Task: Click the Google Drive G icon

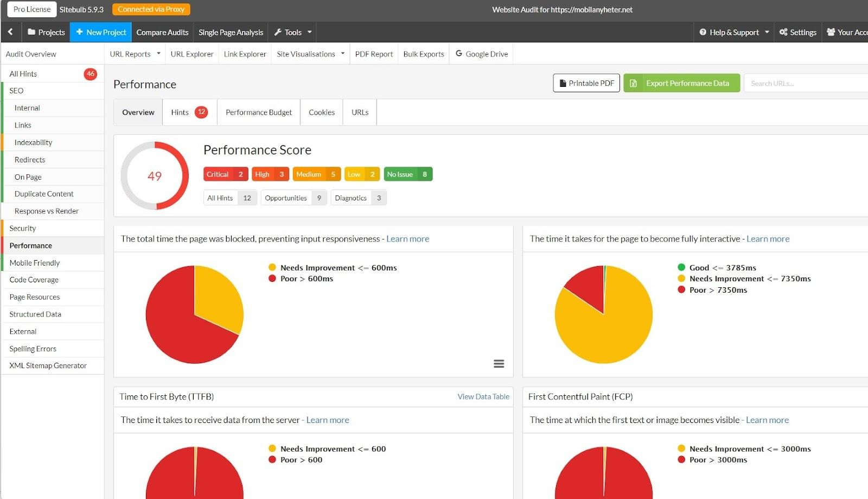Action: (459, 53)
